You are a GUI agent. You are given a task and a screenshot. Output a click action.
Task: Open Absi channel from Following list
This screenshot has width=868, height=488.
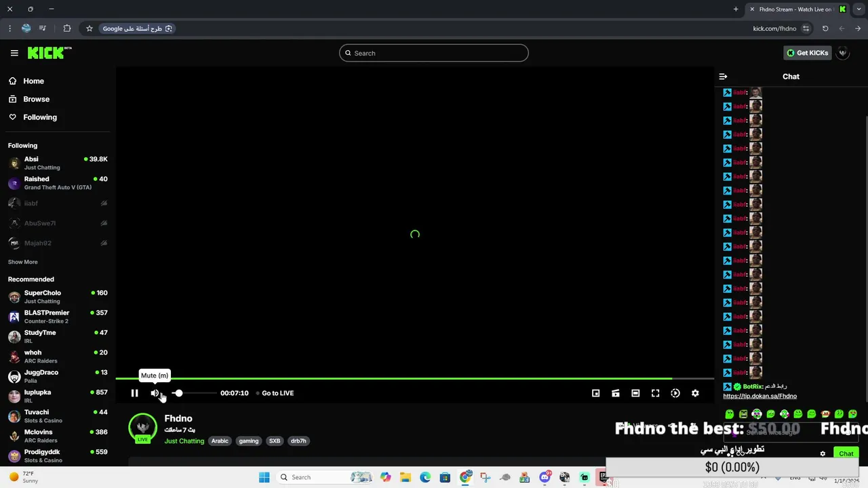58,163
